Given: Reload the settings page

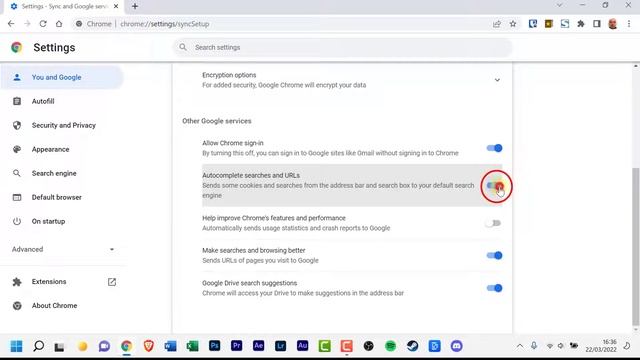Looking at the screenshot, I should tap(43, 24).
